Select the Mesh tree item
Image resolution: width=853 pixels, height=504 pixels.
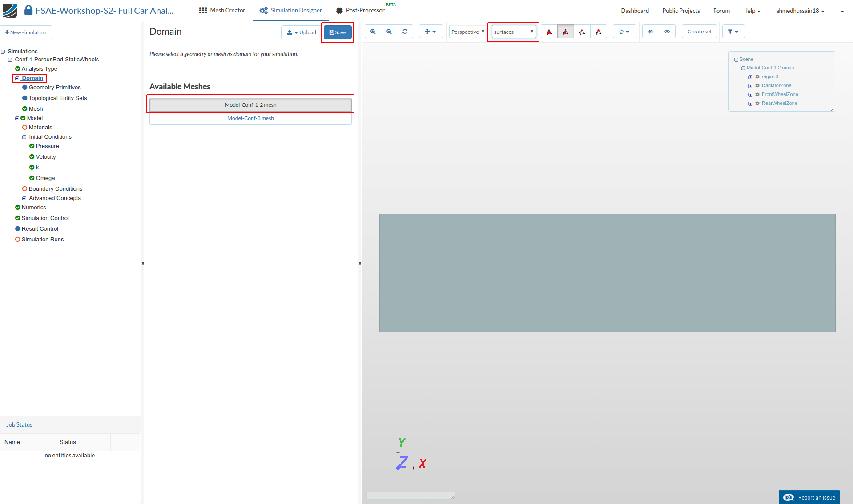[x=36, y=109]
